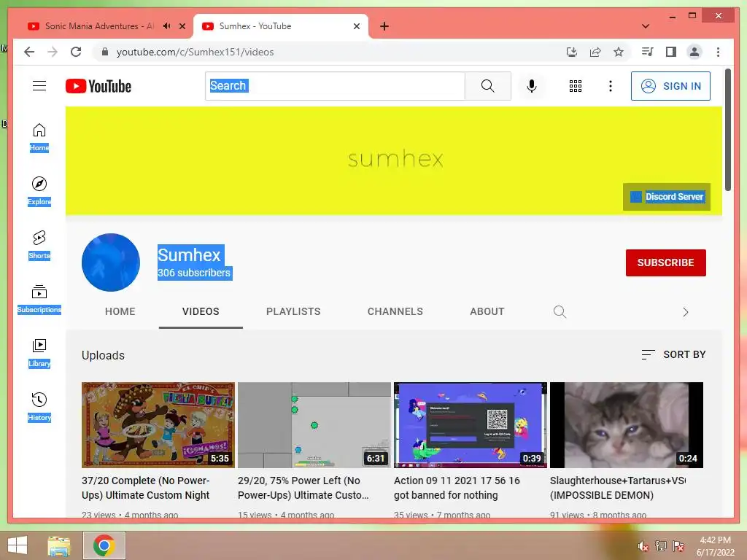Reload the current page
The height and width of the screenshot is (560, 747).
[76, 52]
